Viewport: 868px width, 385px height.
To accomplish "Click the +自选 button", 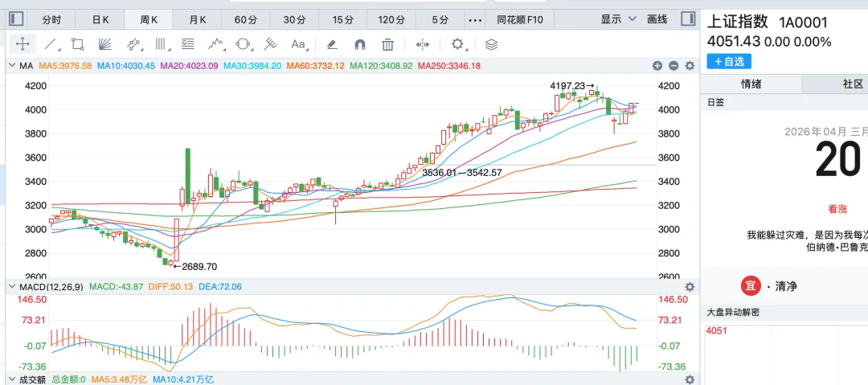I will [730, 61].
